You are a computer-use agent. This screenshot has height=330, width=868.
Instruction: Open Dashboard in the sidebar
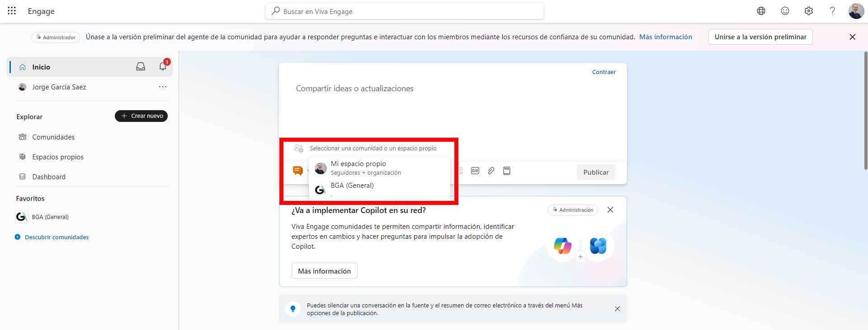click(x=48, y=177)
